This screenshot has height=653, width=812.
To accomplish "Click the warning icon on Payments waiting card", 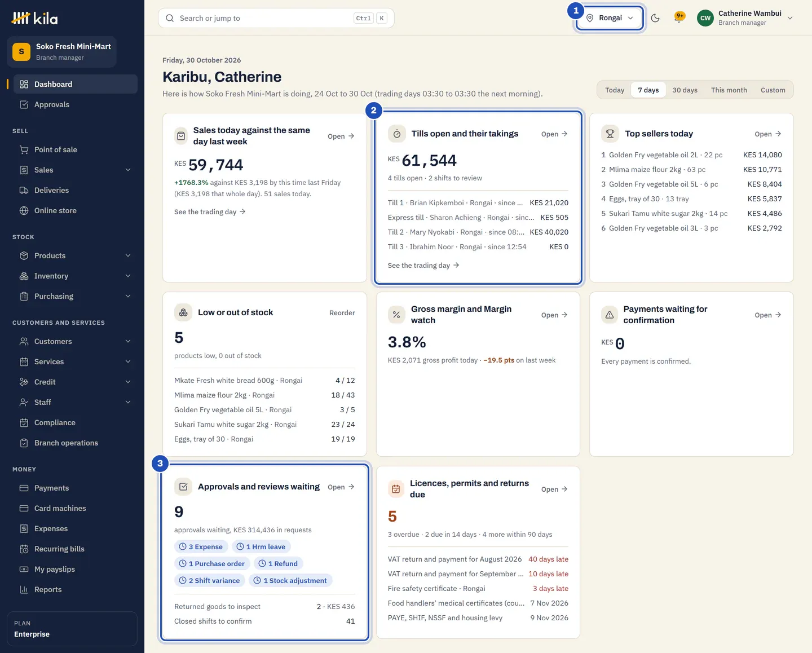I will [610, 315].
